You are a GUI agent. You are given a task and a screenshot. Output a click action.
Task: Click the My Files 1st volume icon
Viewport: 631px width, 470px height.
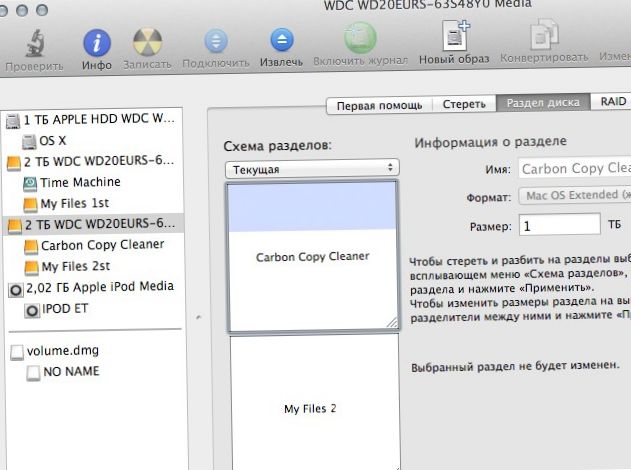click(31, 205)
